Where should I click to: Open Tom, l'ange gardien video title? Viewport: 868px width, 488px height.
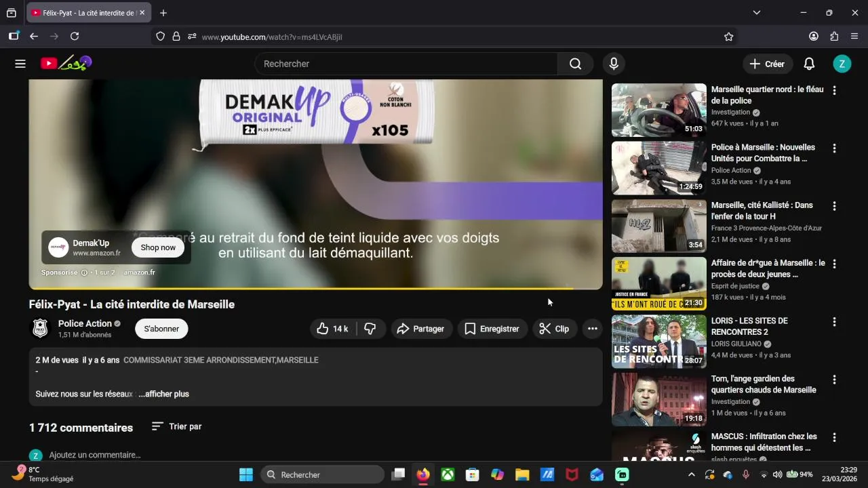[x=764, y=384]
